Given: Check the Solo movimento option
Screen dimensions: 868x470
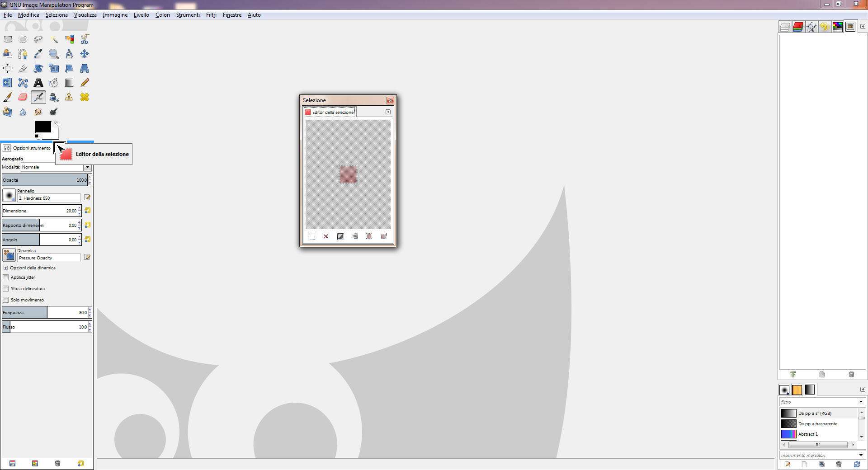Looking at the screenshot, I should [6, 300].
